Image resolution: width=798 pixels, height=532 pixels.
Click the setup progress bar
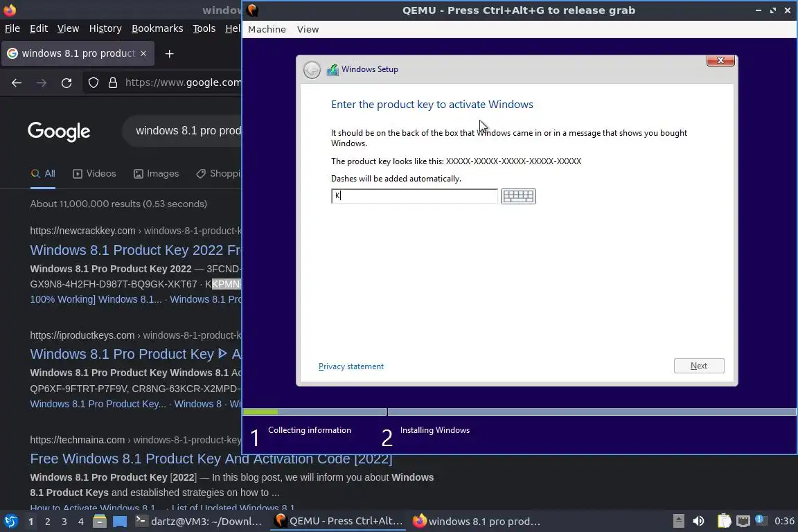tap(519, 411)
